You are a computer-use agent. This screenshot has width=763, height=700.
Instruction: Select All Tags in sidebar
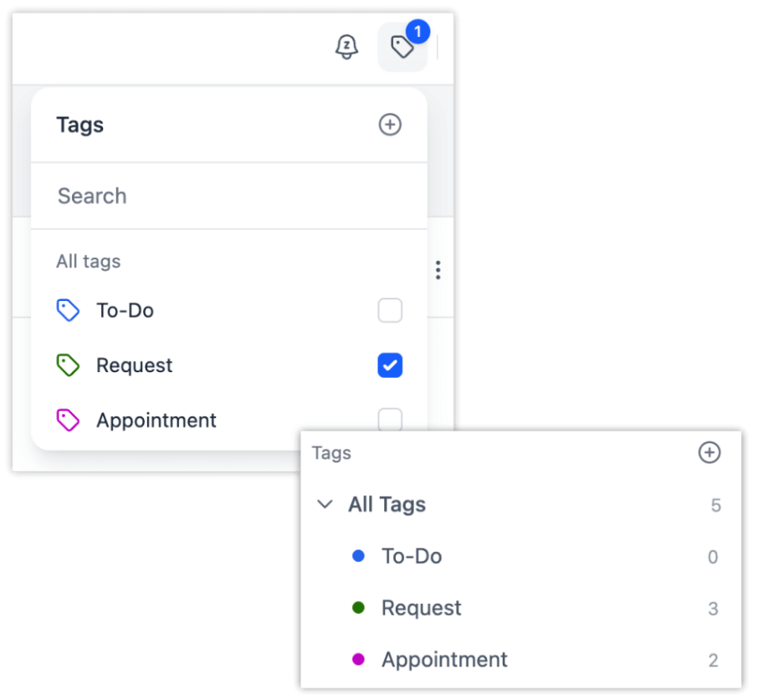pos(387,505)
